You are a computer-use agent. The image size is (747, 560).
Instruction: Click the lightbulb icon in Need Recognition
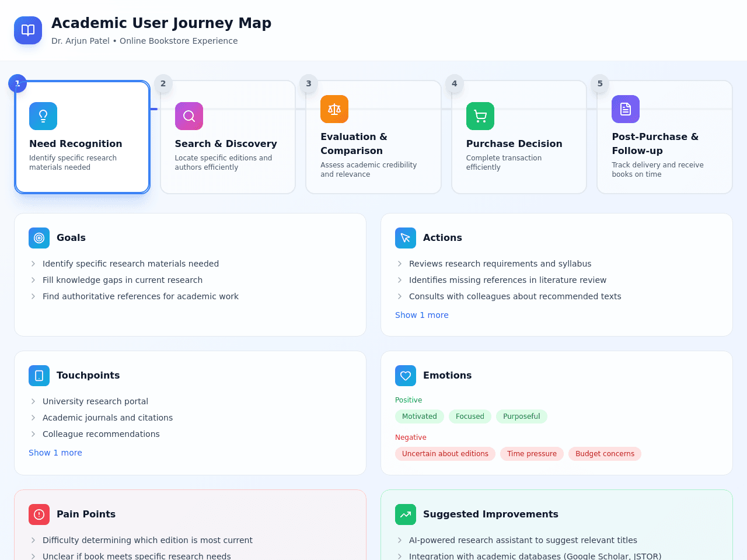pos(43,116)
